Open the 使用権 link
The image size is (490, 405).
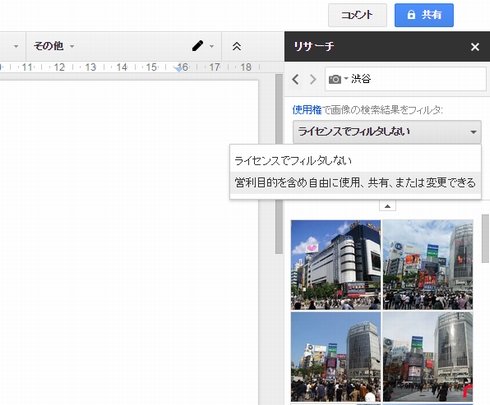307,110
